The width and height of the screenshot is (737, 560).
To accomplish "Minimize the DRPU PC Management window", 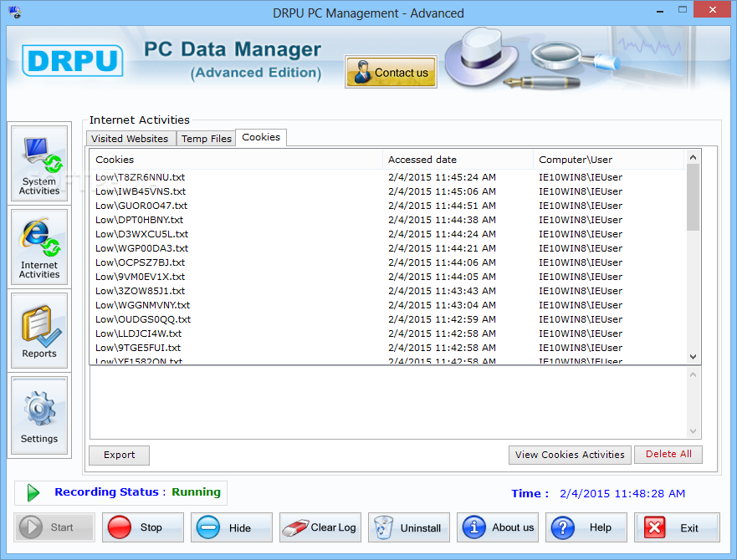I will pyautogui.click(x=660, y=10).
